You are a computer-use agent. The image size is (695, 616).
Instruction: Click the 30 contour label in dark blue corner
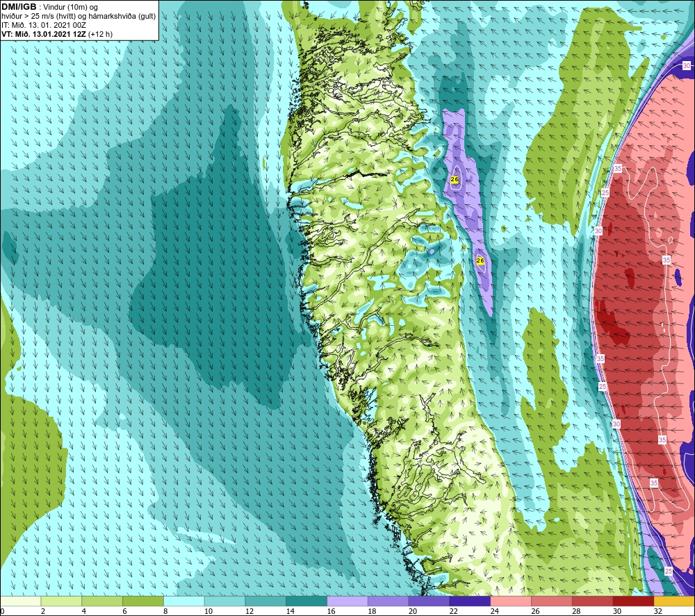[687, 65]
